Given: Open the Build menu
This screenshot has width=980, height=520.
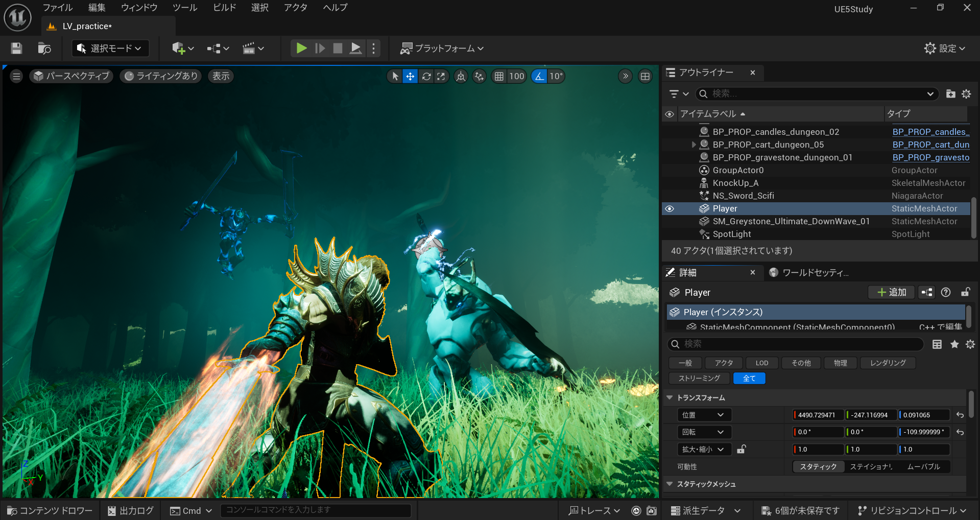Looking at the screenshot, I should (225, 8).
